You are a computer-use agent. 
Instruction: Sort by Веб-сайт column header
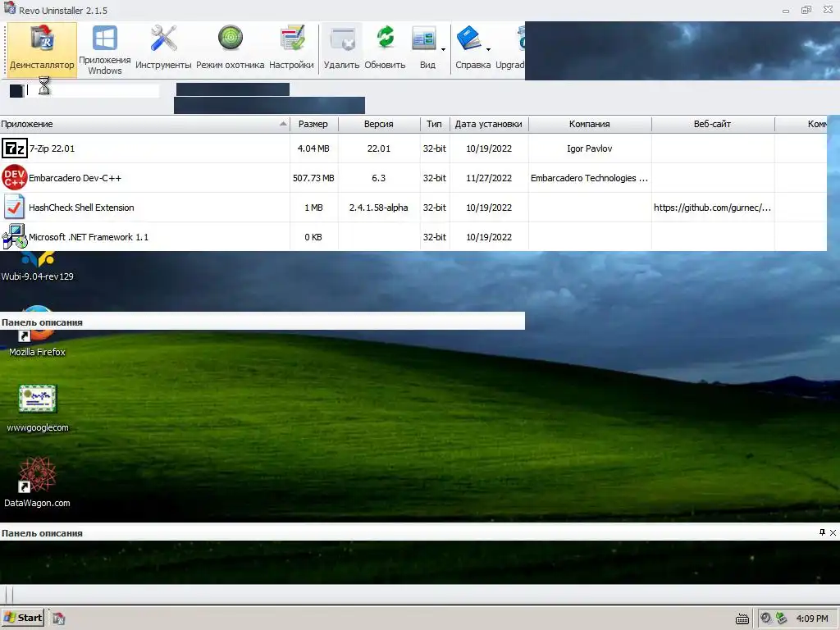point(713,125)
